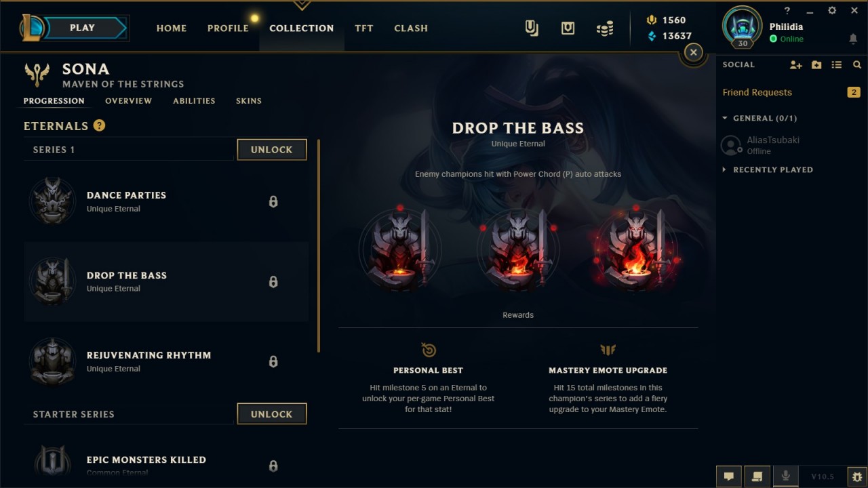
Task: Unlock the Series 1 Eternals
Action: tap(272, 150)
